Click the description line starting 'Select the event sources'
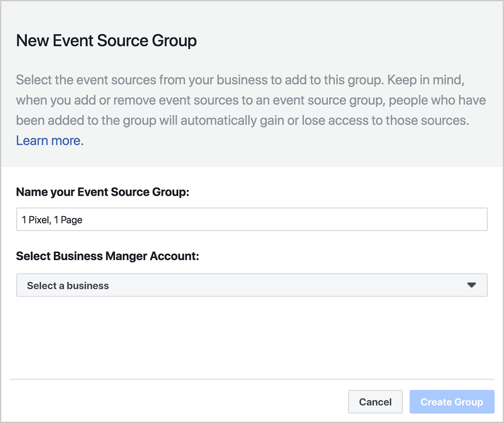The height and width of the screenshot is (423, 504). point(240,80)
